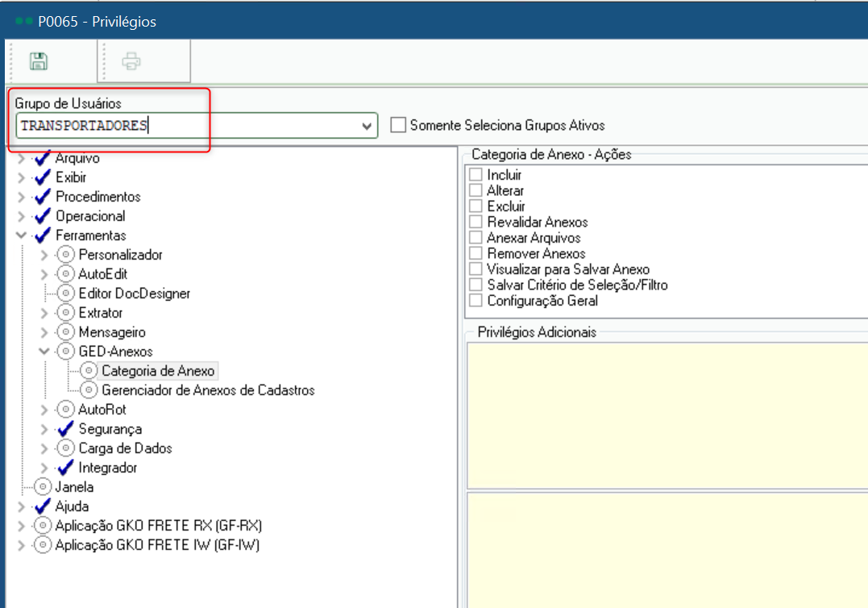This screenshot has width=868, height=608.
Task: Click the upper Privilégios Adicionais yellow box
Action: [667, 416]
